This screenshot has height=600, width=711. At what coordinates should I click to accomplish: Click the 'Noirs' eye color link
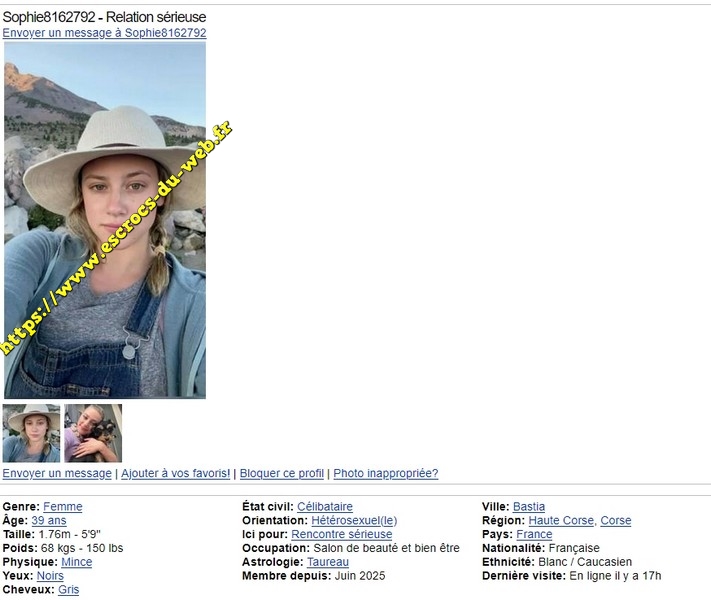click(x=50, y=576)
